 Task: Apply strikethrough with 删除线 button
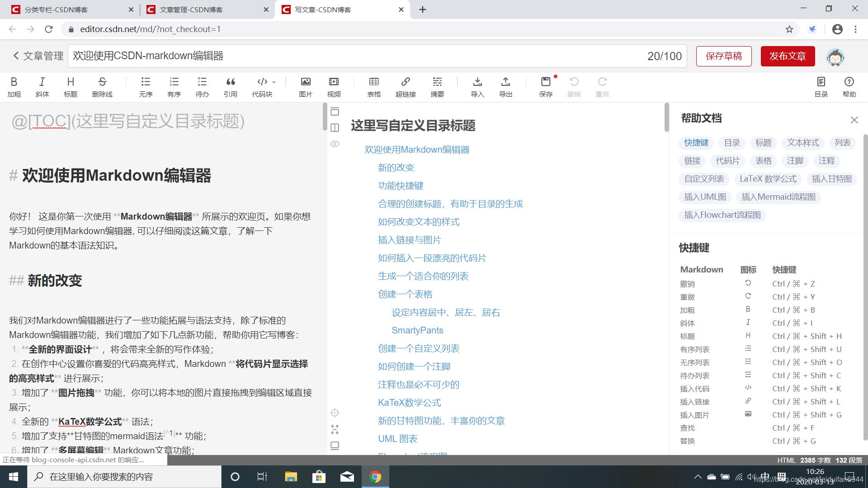coord(102,87)
